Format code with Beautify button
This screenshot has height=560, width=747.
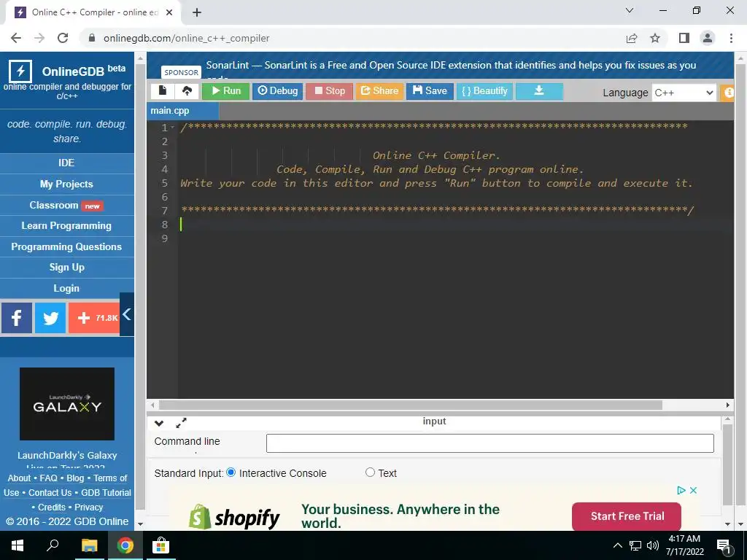coord(484,91)
